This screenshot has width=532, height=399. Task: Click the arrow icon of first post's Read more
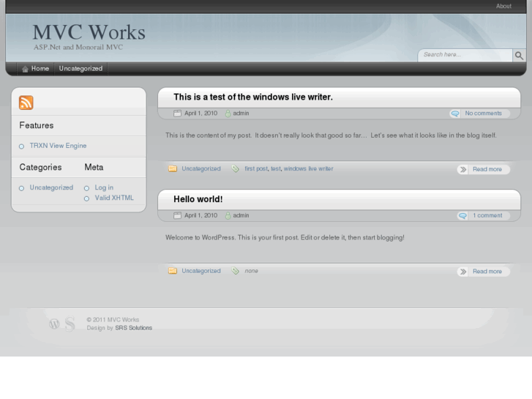point(463,169)
